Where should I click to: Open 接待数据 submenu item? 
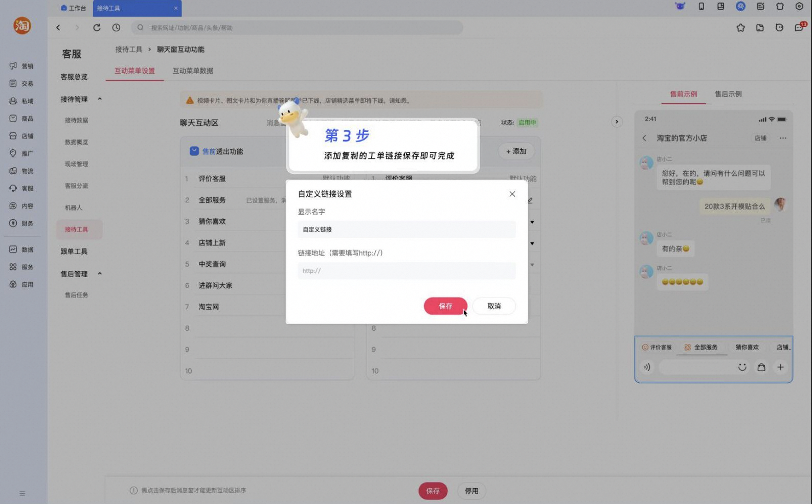77,120
